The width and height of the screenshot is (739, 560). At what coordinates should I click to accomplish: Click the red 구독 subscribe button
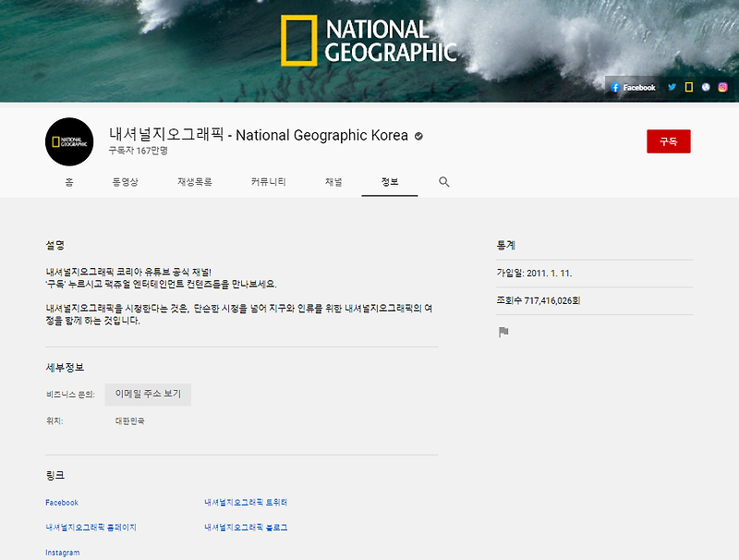[x=668, y=141]
